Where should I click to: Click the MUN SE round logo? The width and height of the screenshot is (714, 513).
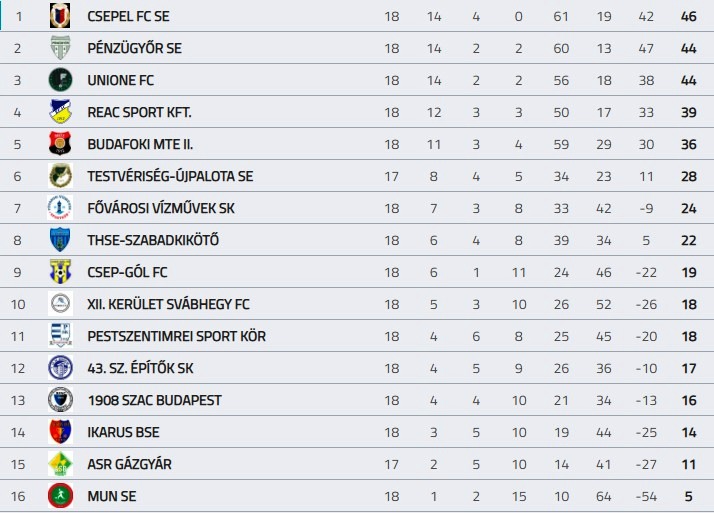pos(60,496)
